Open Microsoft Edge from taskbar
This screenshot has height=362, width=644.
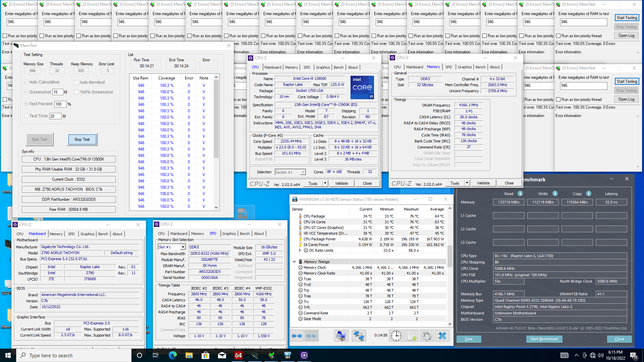pos(172,355)
